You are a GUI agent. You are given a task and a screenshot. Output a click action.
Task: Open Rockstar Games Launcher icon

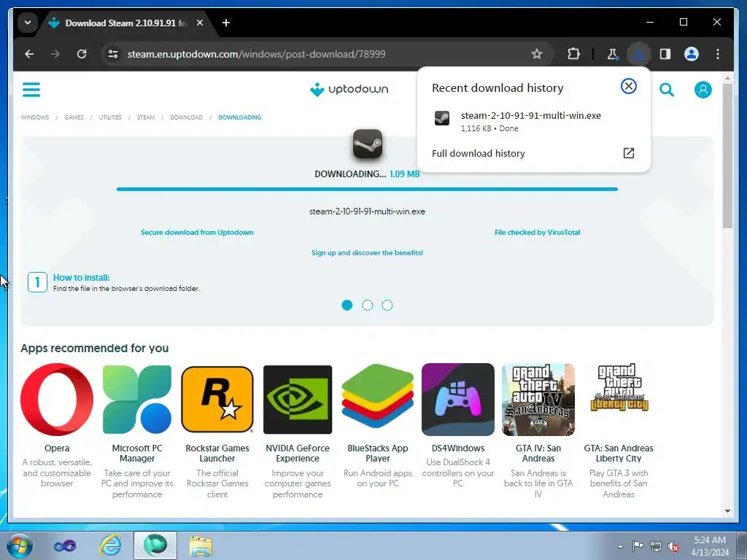[x=217, y=400]
